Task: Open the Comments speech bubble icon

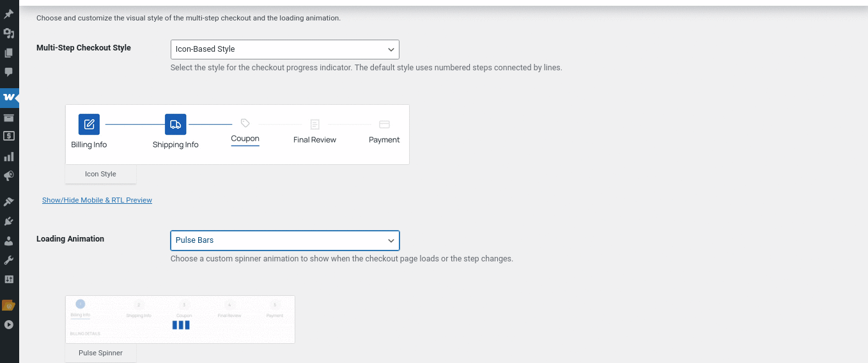Action: tap(9, 72)
